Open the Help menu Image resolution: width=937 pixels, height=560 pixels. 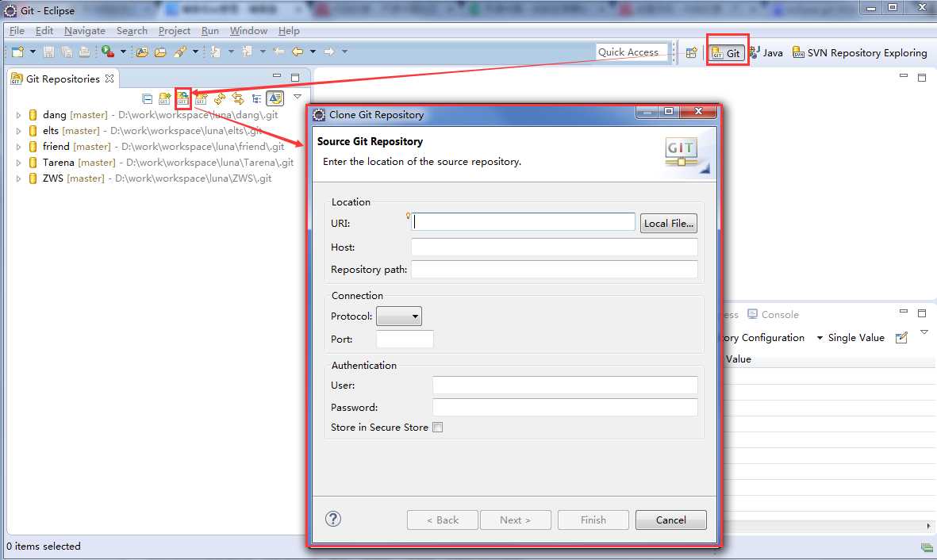click(x=289, y=30)
